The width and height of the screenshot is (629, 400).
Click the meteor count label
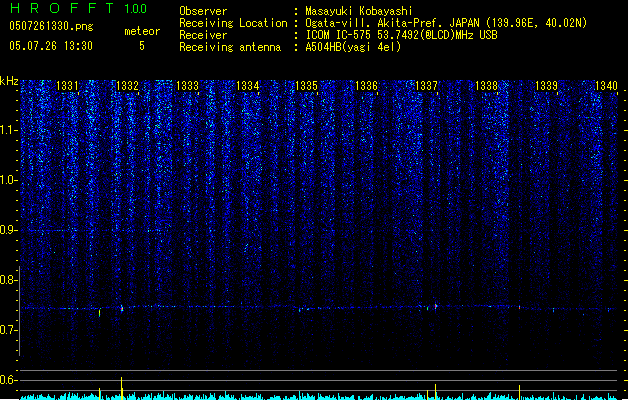pyautogui.click(x=142, y=31)
